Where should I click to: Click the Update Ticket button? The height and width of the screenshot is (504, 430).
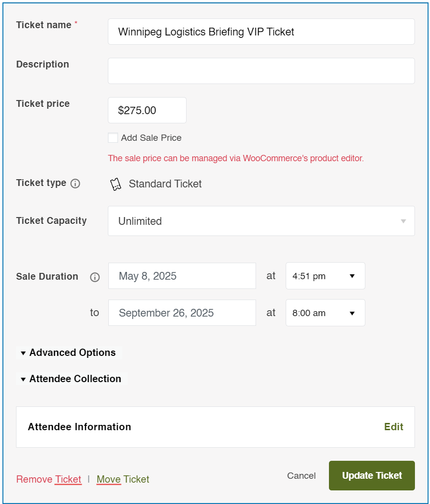372,475
